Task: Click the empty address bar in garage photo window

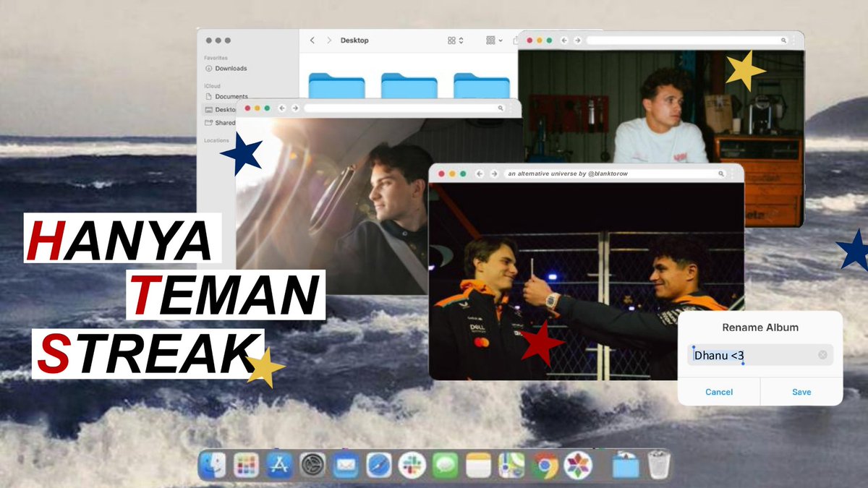Action: tap(687, 40)
